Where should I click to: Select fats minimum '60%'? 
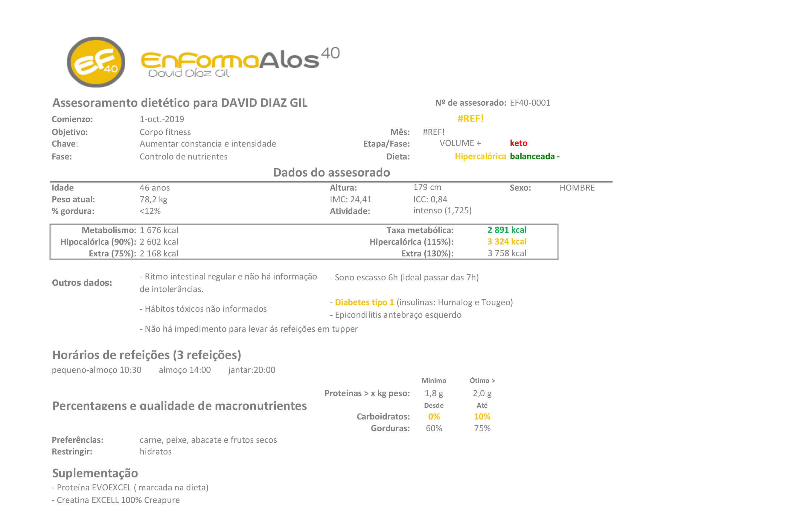tap(434, 428)
